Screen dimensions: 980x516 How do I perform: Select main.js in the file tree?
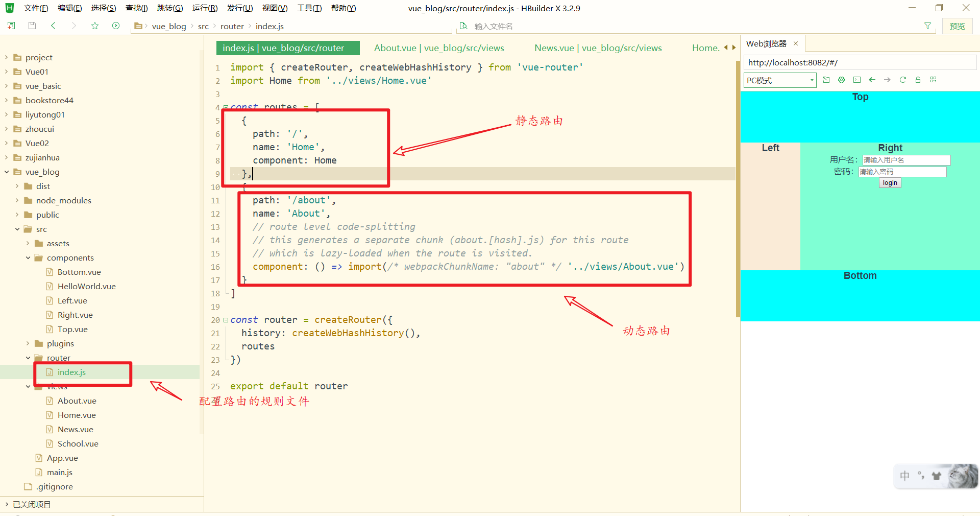pyautogui.click(x=60, y=472)
